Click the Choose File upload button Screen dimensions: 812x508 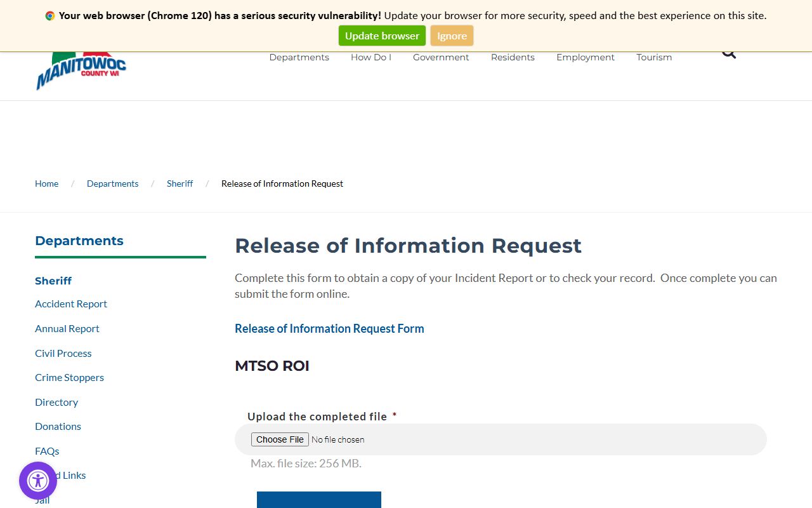(280, 439)
